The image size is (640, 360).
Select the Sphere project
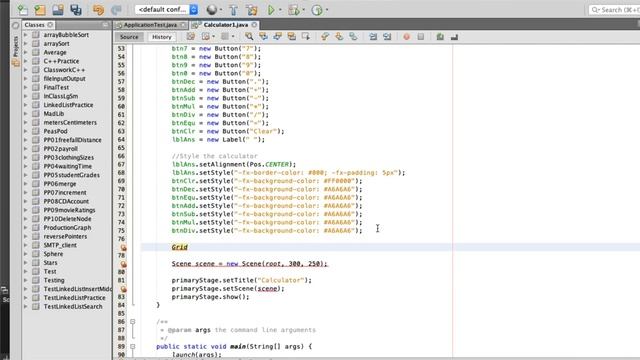pyautogui.click(x=53, y=254)
